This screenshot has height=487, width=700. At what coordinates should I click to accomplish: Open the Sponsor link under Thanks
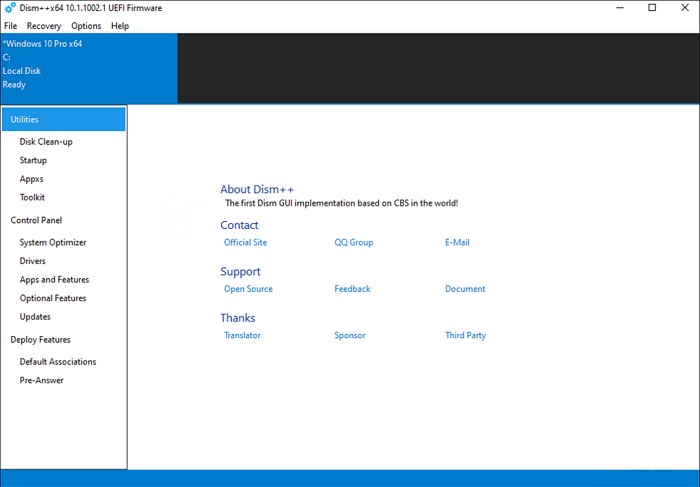[x=350, y=336]
